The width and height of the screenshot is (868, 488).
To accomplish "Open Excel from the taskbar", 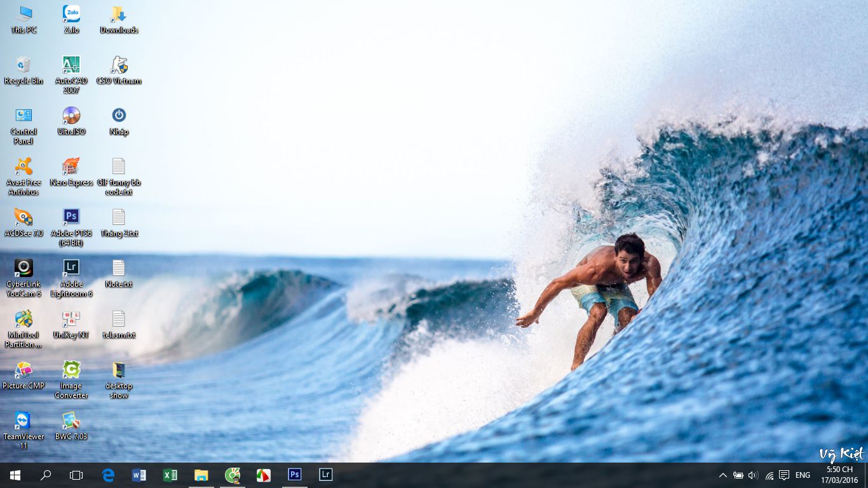I will coord(170,475).
